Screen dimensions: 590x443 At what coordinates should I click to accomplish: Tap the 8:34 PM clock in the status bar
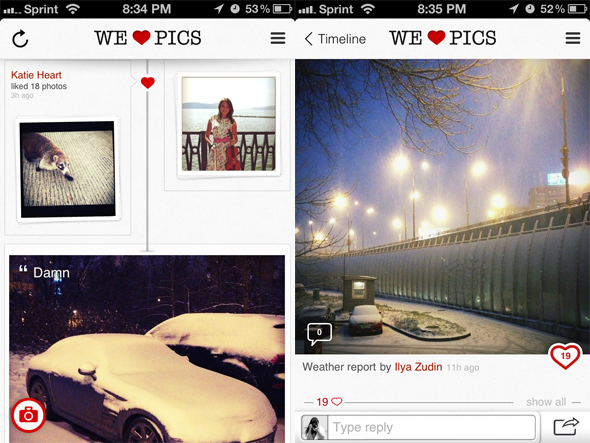coord(147,9)
